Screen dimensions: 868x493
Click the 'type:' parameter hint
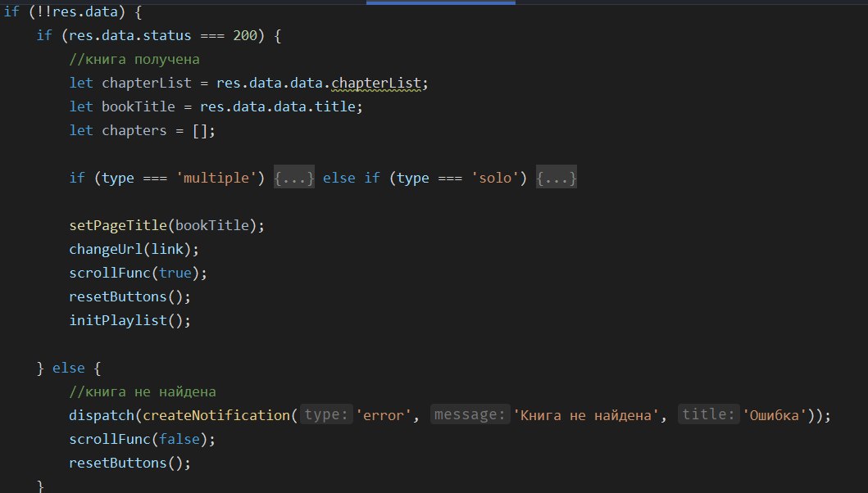pos(326,414)
